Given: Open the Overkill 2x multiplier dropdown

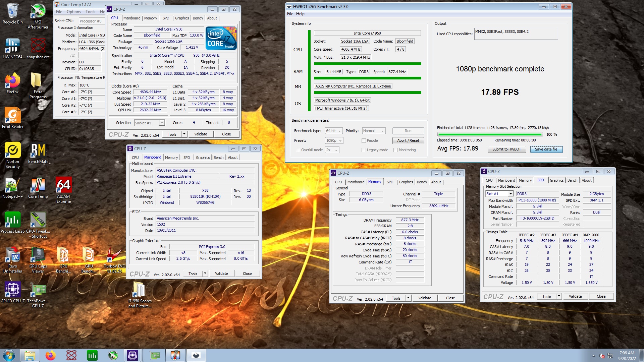Looking at the screenshot, I should [332, 150].
